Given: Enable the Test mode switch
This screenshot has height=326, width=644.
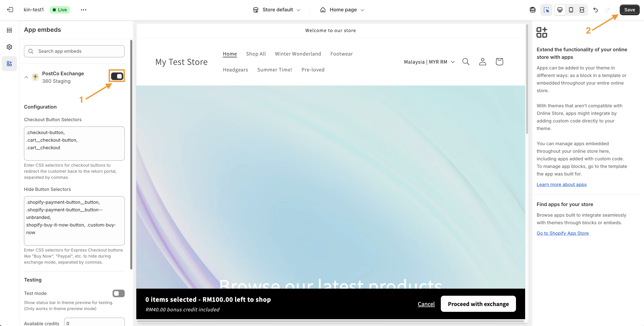Looking at the screenshot, I should pos(119,293).
